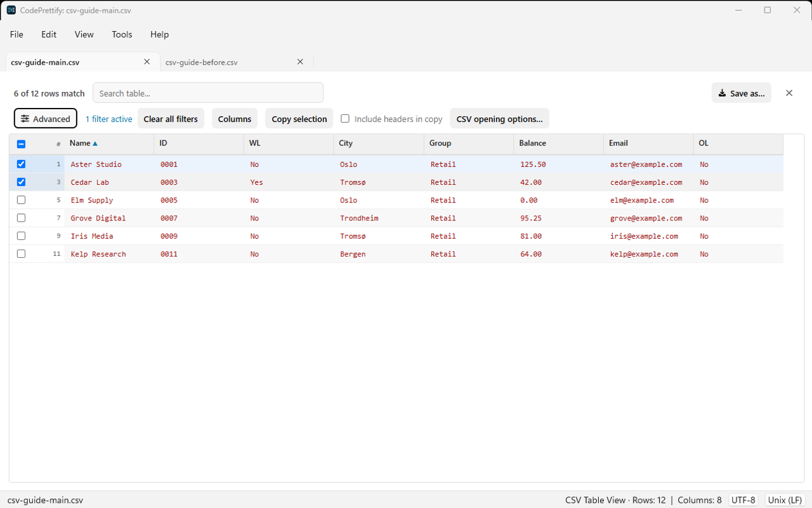Open the Edit menu
812x508 pixels.
tap(49, 34)
